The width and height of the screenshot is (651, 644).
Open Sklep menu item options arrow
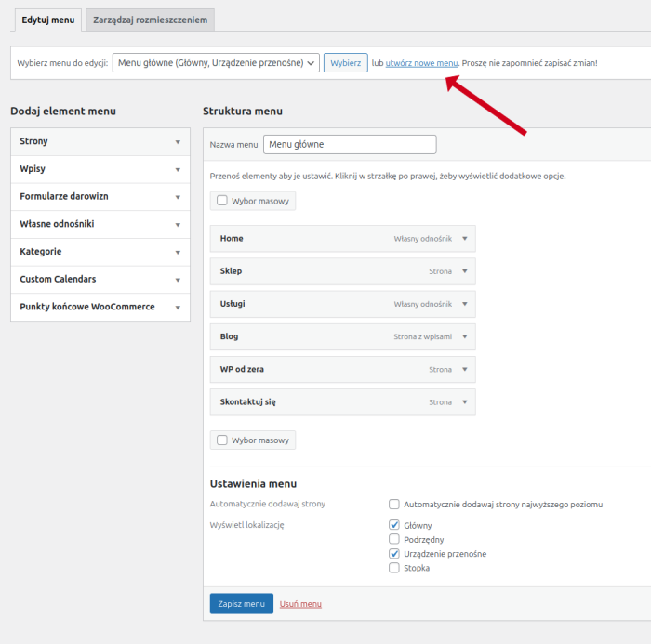point(464,271)
